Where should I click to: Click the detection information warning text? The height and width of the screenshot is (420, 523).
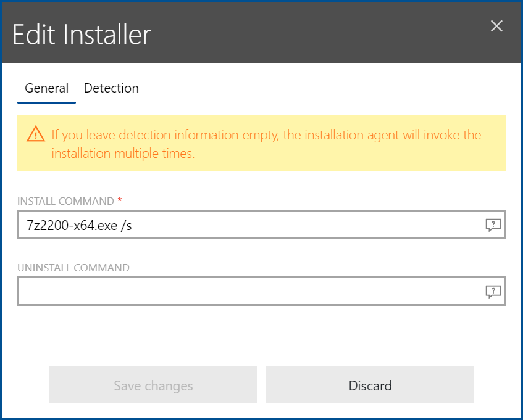tap(266, 144)
